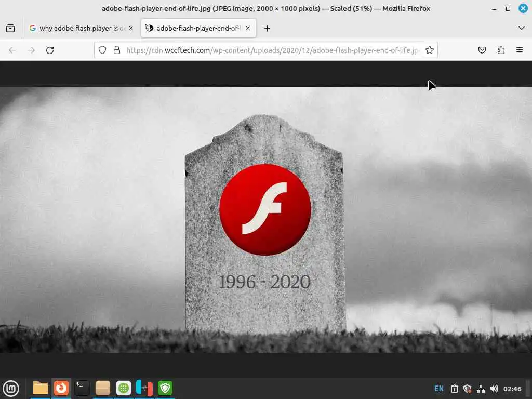The width and height of the screenshot is (532, 399).
Task: Open the blue and red hash app
Action: pos(144,388)
